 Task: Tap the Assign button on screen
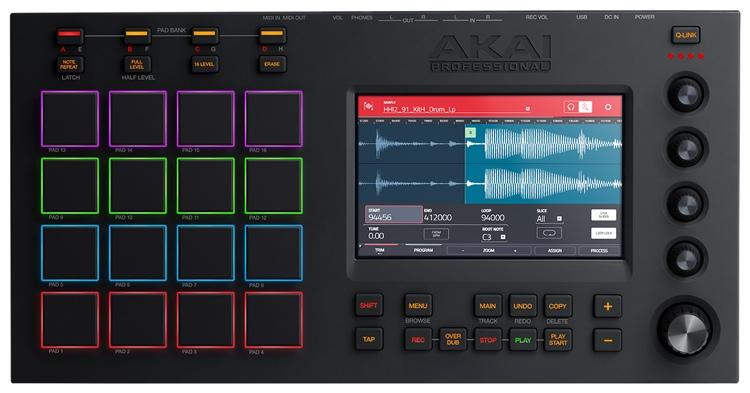pos(555,251)
